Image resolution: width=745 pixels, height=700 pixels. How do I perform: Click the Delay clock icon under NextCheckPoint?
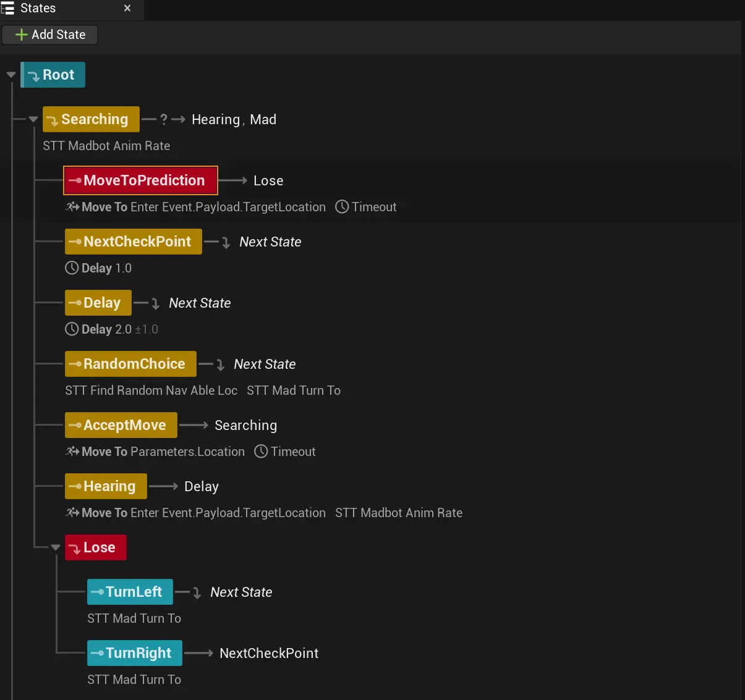72,268
